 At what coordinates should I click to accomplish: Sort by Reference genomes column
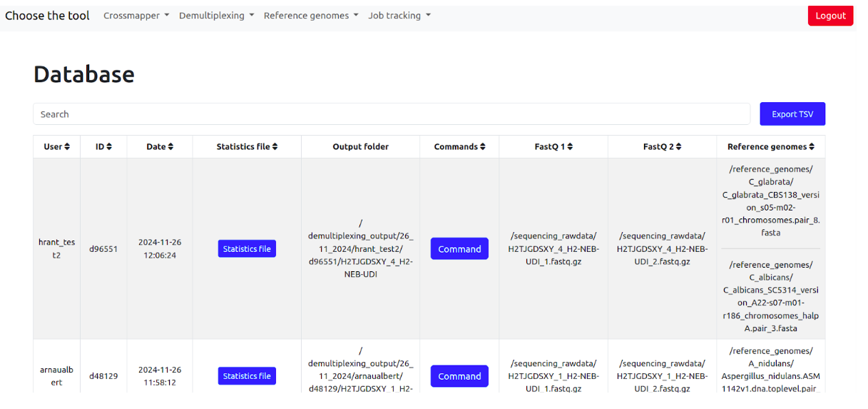coord(771,147)
